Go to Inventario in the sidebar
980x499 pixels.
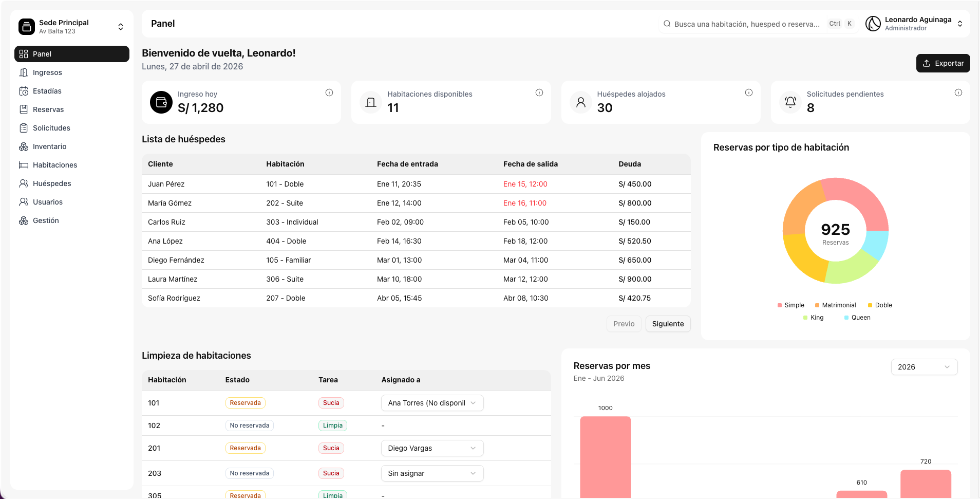click(49, 146)
